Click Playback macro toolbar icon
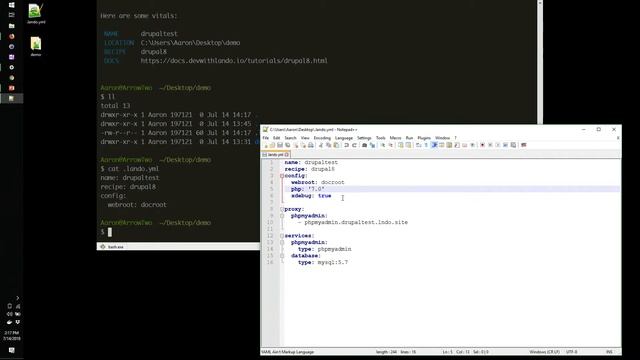640x360 pixels. tap(498, 145)
